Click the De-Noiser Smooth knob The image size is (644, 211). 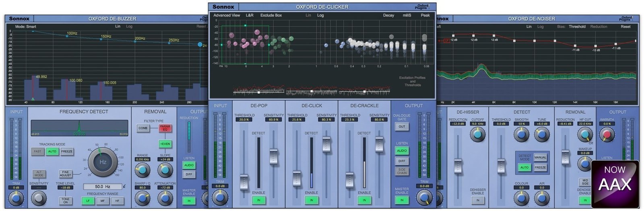click(521, 135)
